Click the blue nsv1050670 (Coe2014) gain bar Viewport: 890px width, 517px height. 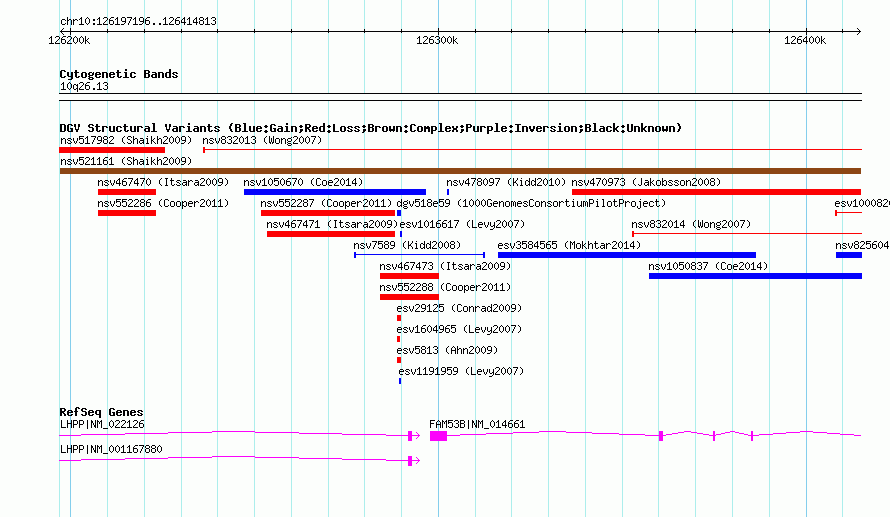click(x=335, y=192)
